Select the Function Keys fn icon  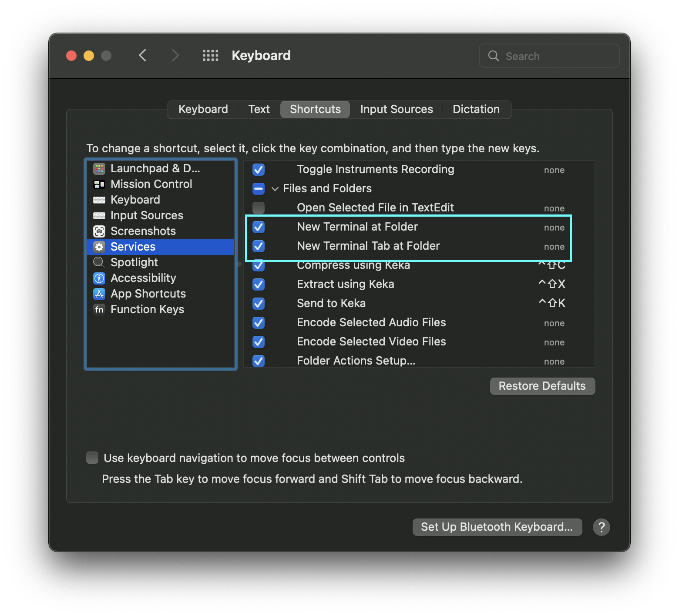[x=99, y=309]
